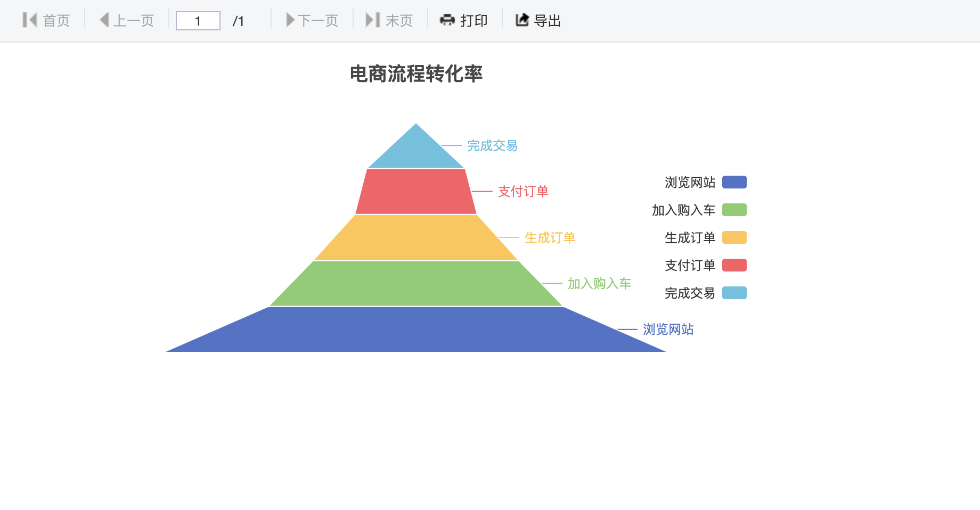Click the next page arrow icon
This screenshot has width=980, height=510.
click(x=290, y=20)
